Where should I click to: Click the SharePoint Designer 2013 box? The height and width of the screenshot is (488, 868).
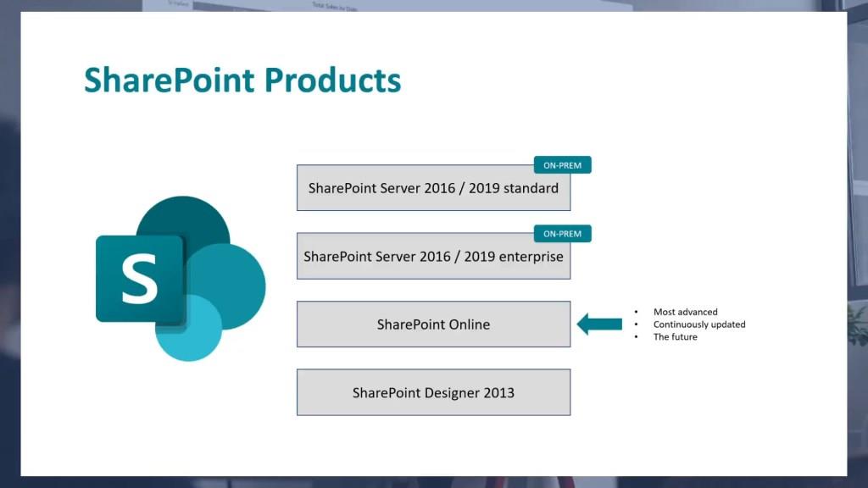[433, 392]
